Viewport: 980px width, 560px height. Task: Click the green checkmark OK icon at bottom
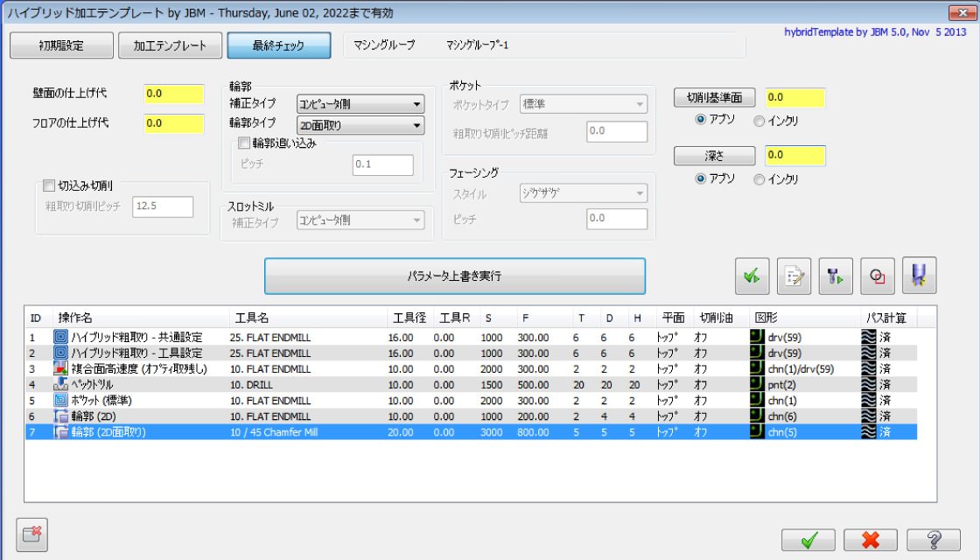(808, 540)
